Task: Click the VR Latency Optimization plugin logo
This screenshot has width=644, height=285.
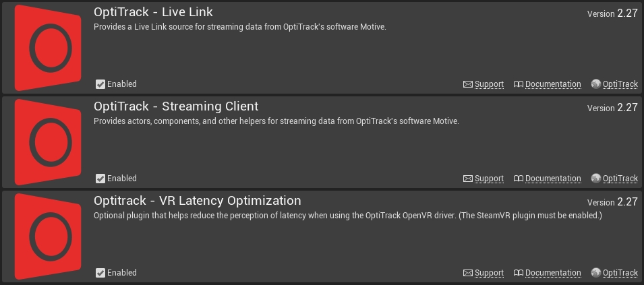Action: (47, 236)
